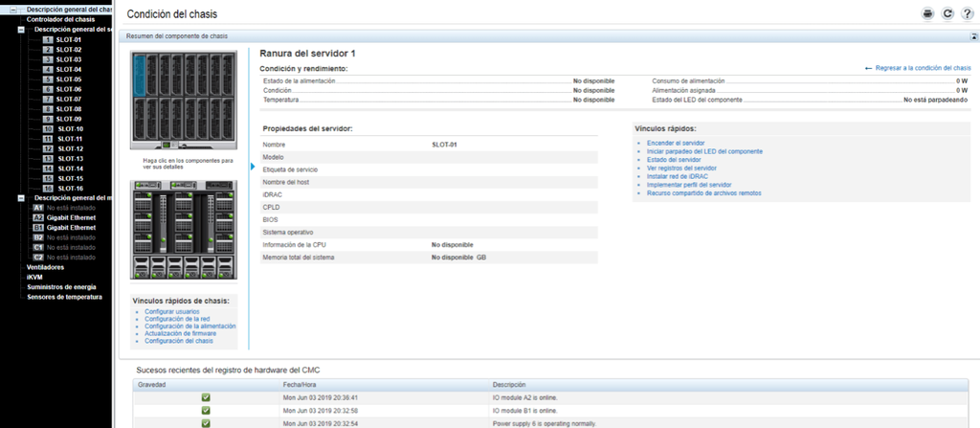Open Ventiladores in the sidebar tree
The height and width of the screenshot is (428, 980).
pos(45,267)
